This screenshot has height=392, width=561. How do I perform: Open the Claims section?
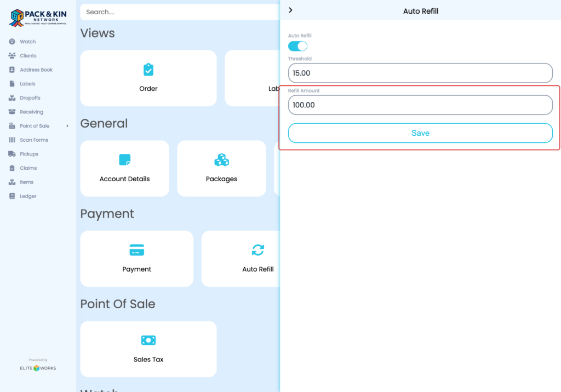(12, 168)
